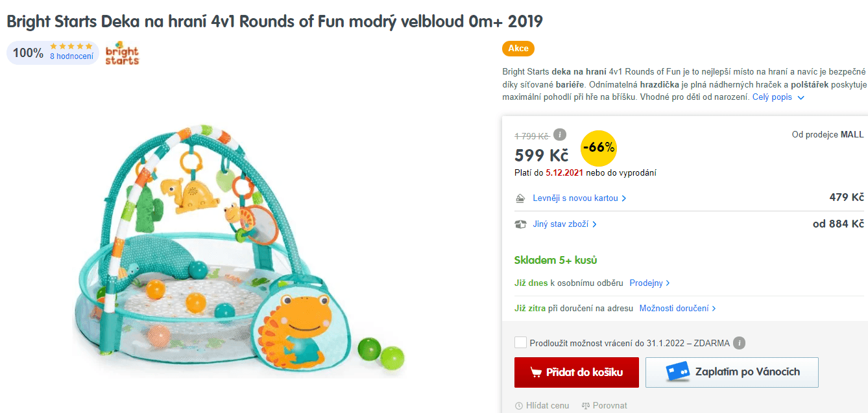This screenshot has width=868, height=413.
Task: Click the credit card icon on the pay later button
Action: 677,372
